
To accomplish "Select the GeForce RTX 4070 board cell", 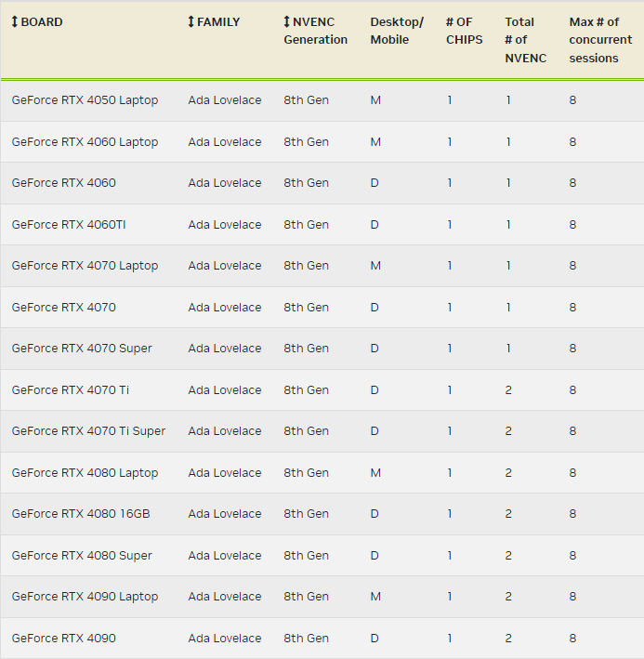I will click(64, 308).
